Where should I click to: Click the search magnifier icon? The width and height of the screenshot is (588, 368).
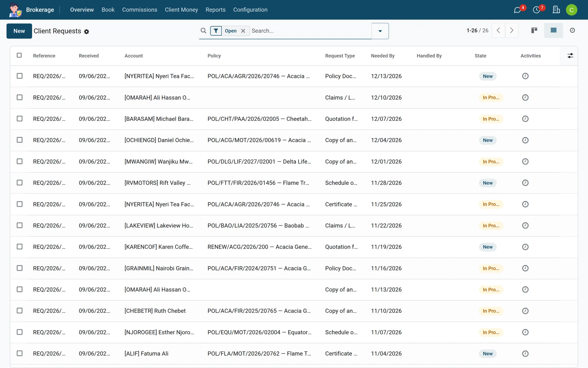pyautogui.click(x=203, y=31)
